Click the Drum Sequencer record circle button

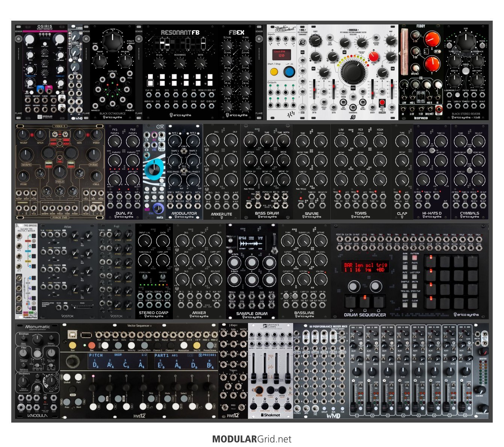(x=378, y=301)
